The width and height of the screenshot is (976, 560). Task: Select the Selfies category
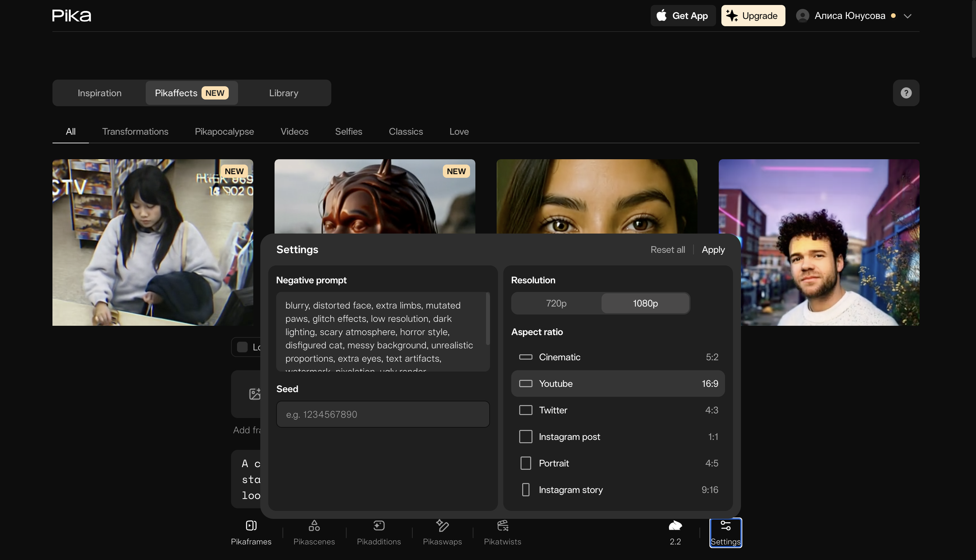pos(349,131)
